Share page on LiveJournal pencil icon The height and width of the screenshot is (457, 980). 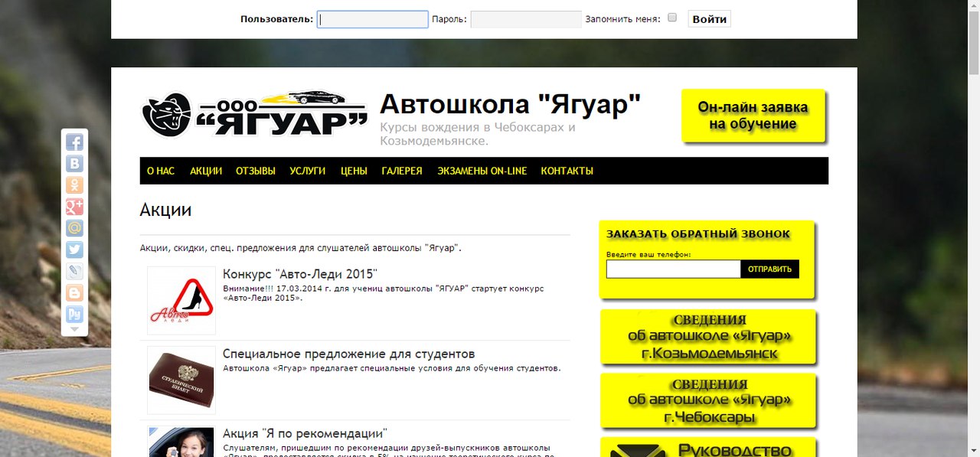(x=74, y=270)
